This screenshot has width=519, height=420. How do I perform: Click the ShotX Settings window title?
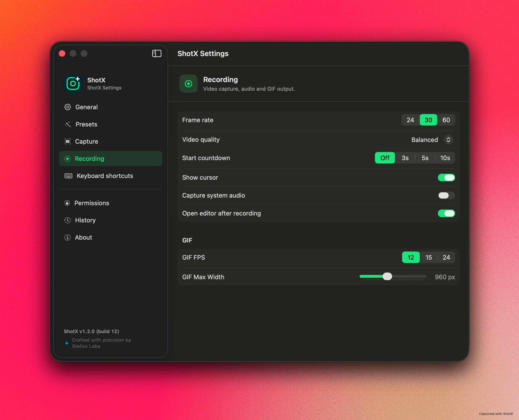pyautogui.click(x=203, y=53)
